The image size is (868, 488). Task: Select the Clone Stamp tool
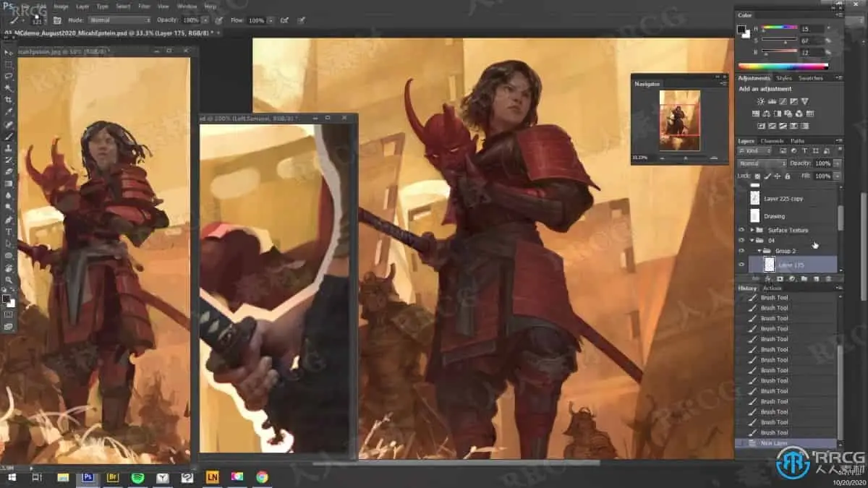coord(9,147)
